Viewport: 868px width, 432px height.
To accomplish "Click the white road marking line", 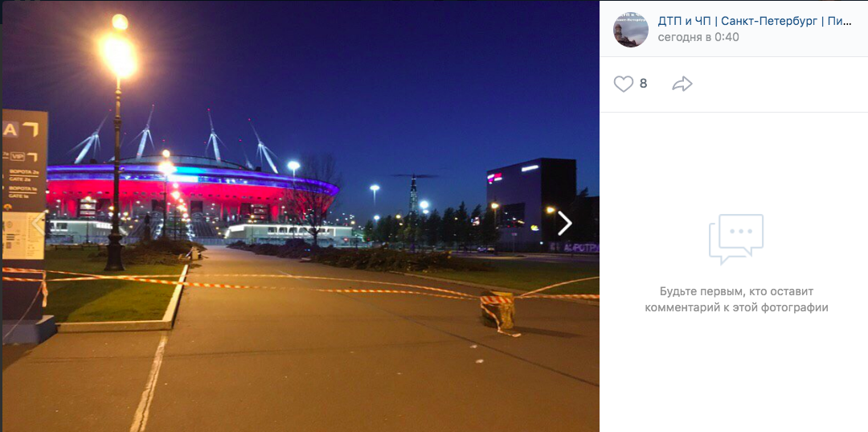I will pyautogui.click(x=149, y=382).
